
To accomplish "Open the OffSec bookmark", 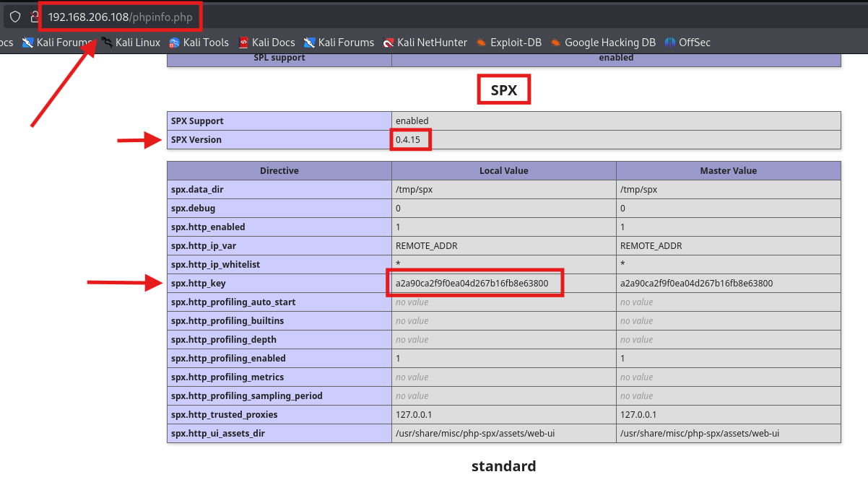I will [693, 43].
